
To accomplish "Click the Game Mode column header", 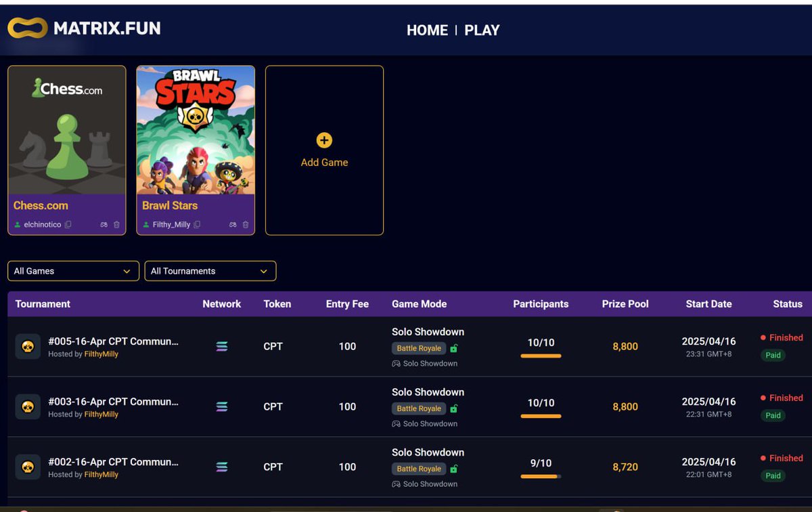I will click(419, 304).
